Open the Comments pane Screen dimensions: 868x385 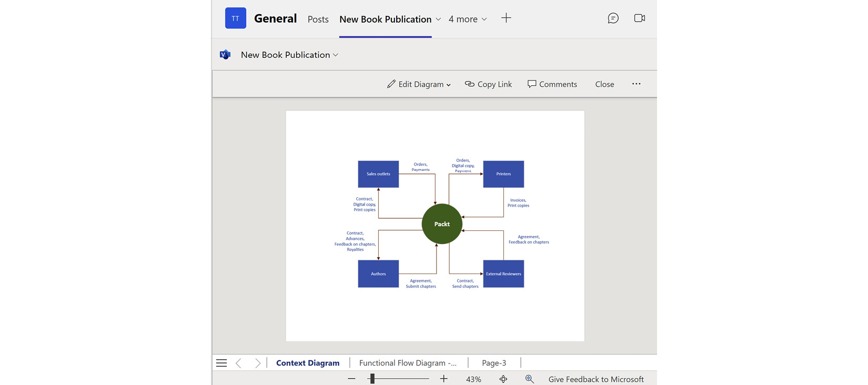[x=552, y=84]
